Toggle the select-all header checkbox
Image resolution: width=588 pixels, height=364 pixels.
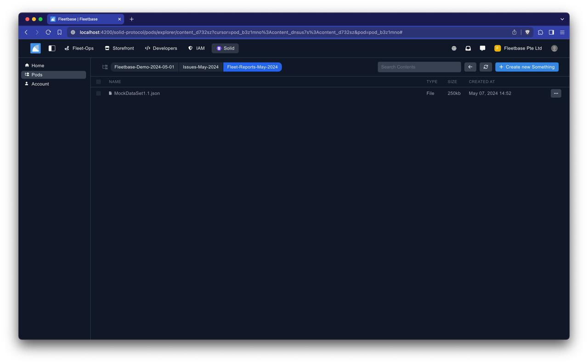[98, 82]
